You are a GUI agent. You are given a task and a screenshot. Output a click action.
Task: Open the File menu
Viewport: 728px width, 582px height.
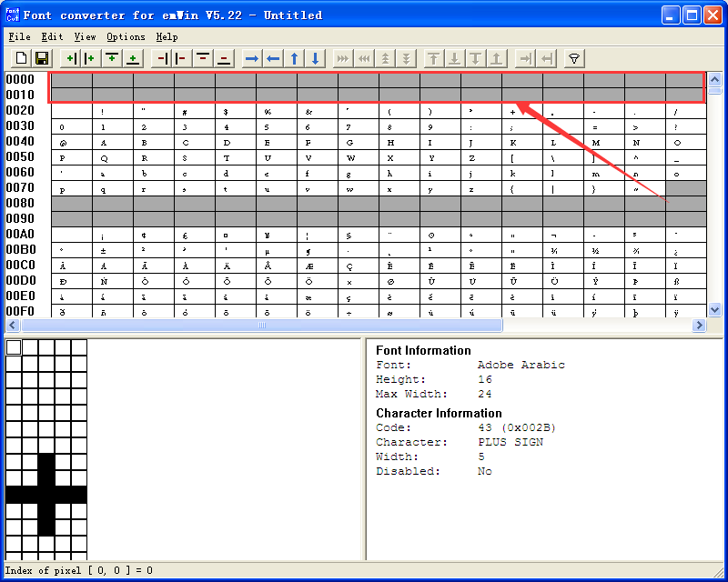pos(19,36)
